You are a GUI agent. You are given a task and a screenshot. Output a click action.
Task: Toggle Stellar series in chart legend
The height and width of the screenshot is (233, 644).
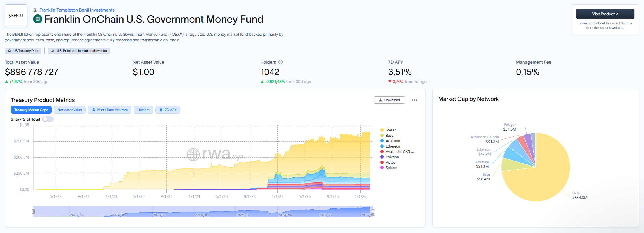[390, 130]
